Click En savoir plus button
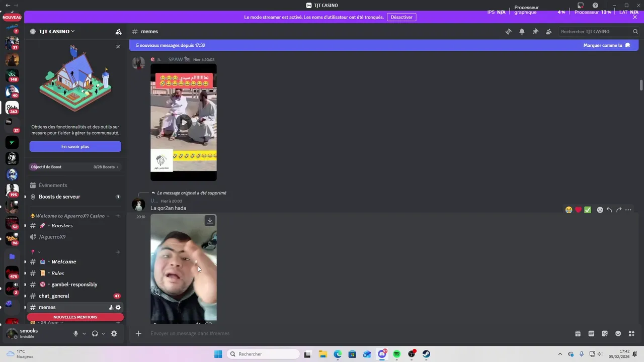This screenshot has height=362, width=644. point(75,147)
